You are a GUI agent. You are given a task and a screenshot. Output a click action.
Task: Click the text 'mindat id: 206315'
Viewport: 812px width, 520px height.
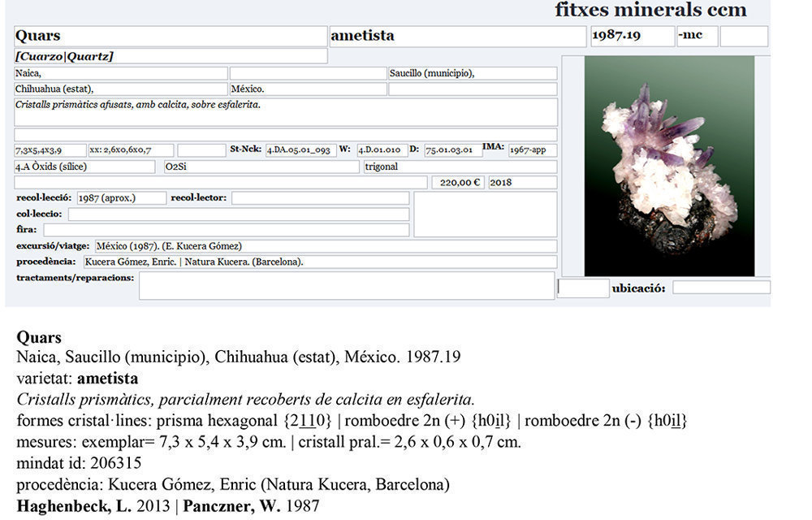(x=79, y=463)
